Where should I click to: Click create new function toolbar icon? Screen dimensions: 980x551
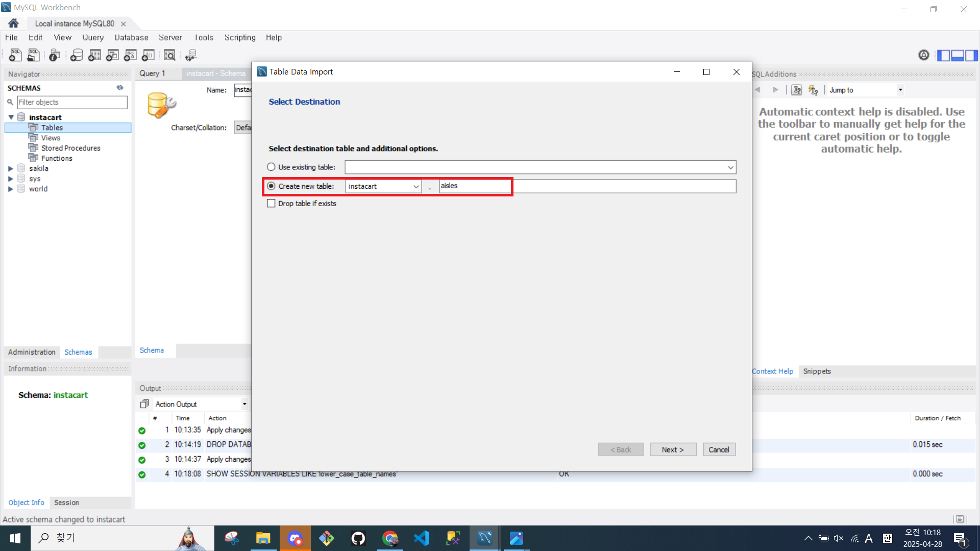pos(149,55)
